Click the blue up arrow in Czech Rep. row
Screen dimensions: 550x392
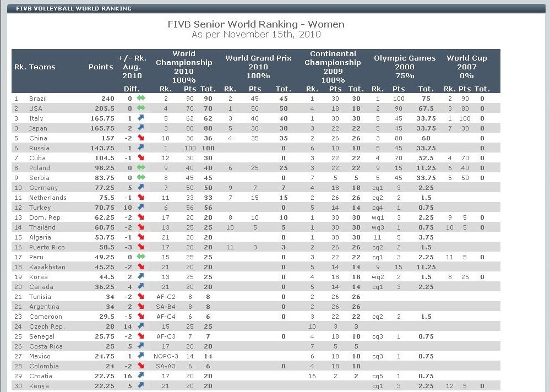point(140,326)
